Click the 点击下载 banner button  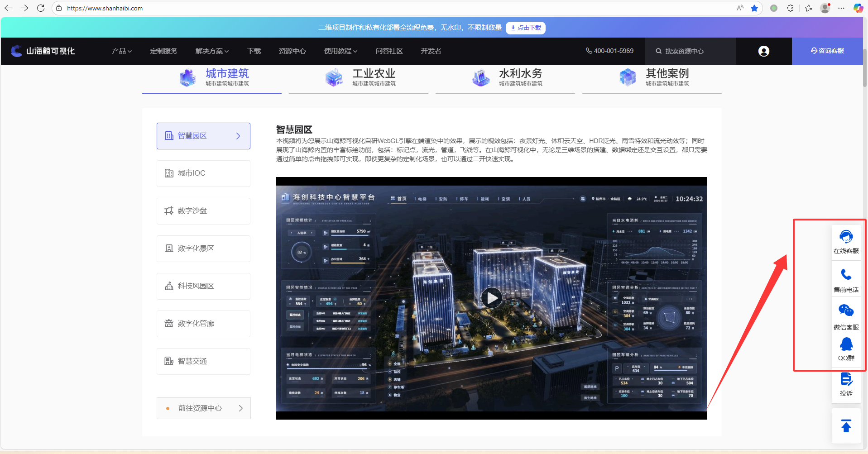click(526, 28)
